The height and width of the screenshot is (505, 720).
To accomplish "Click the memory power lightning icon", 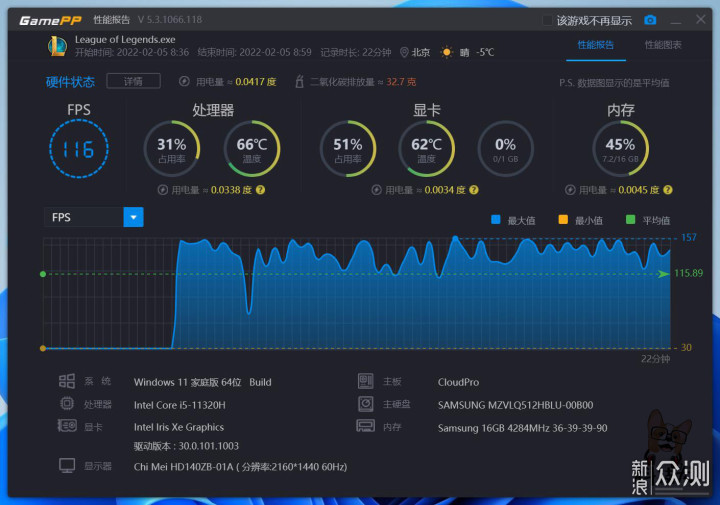I will (x=570, y=190).
